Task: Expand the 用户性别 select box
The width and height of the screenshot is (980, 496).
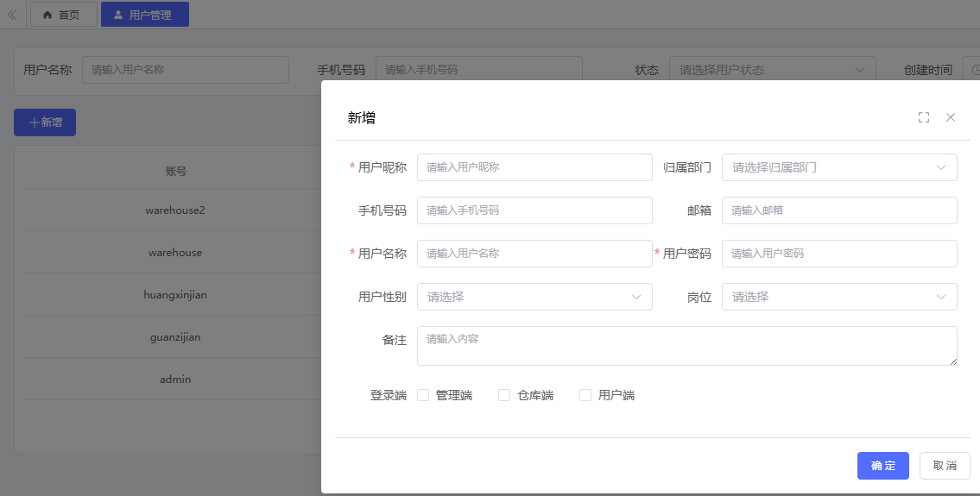Action: [x=534, y=297]
